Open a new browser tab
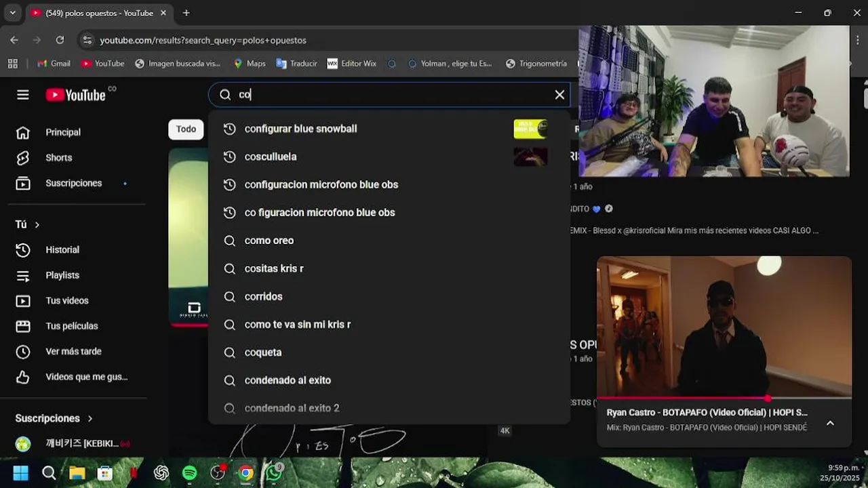Image resolution: width=868 pixels, height=488 pixels. (186, 13)
